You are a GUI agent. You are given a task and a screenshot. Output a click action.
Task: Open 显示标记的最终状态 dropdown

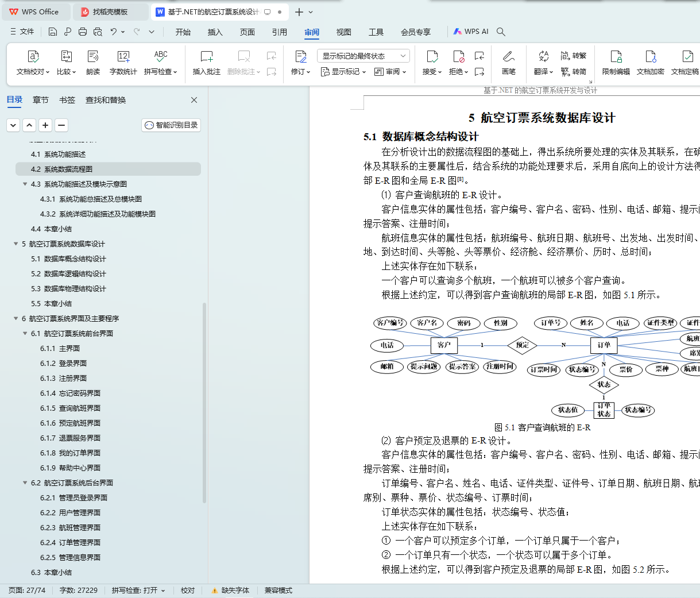[x=363, y=56]
